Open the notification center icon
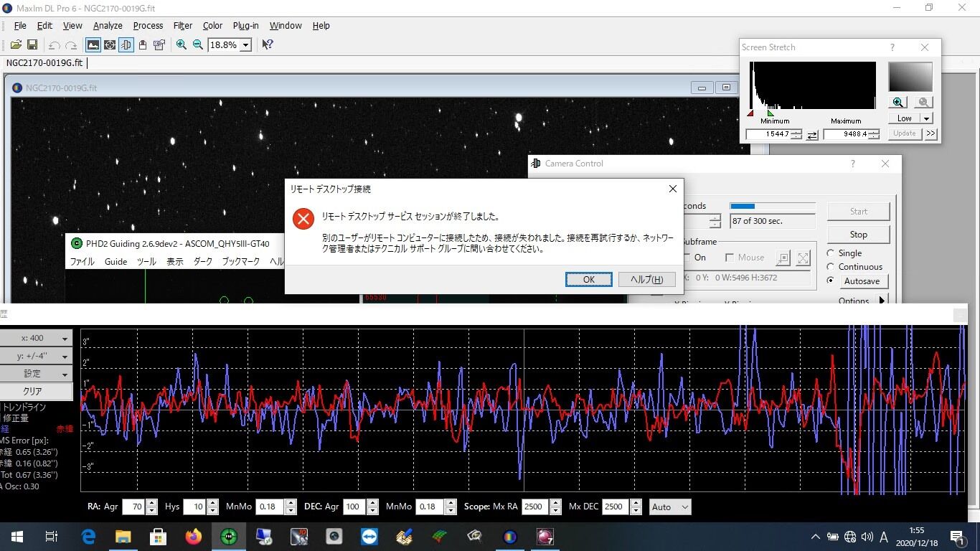 click(x=957, y=537)
